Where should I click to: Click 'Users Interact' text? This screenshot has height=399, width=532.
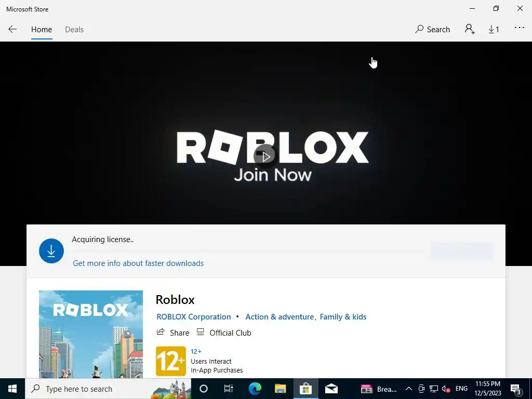click(211, 362)
